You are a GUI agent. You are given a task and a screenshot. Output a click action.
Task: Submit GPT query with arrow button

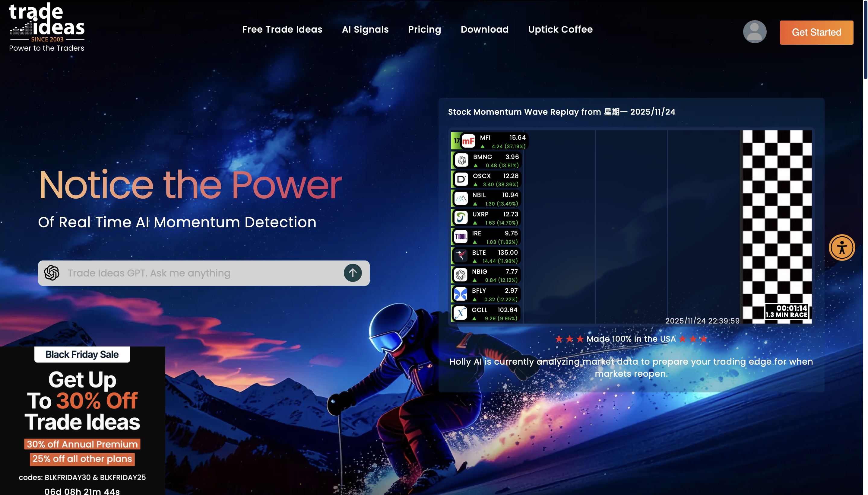point(353,273)
